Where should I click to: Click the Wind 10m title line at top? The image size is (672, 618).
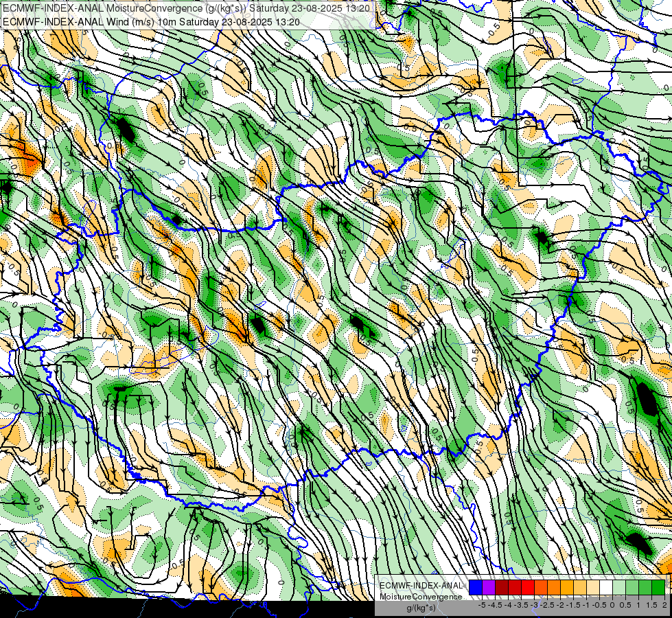point(151,22)
